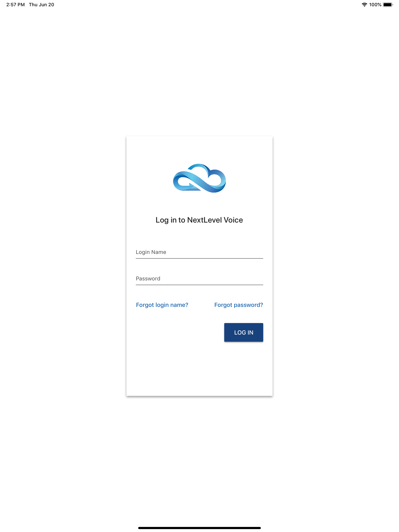Screen dimensions: 399x532
Task: Tap the battery indicator icon
Action: [x=388, y=4]
